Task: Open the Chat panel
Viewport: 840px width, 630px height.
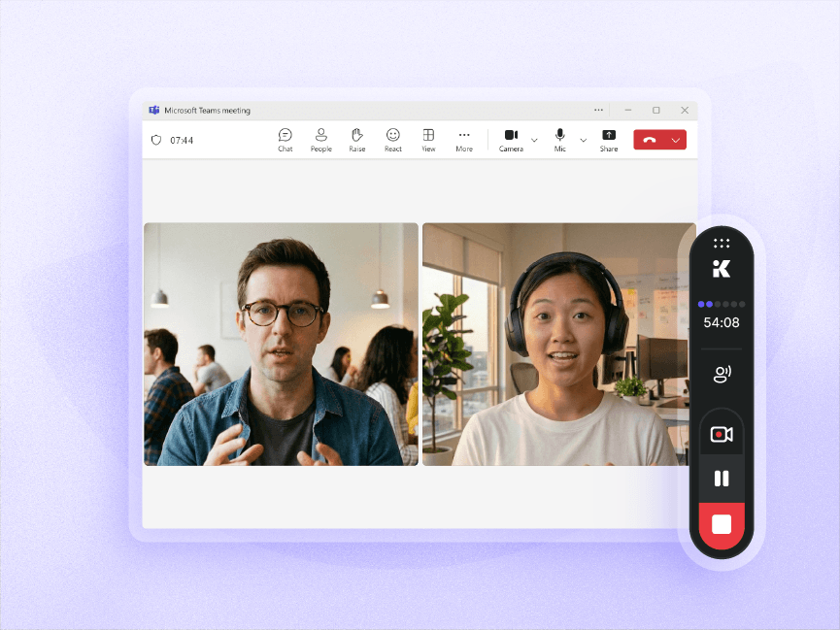Action: [x=285, y=141]
